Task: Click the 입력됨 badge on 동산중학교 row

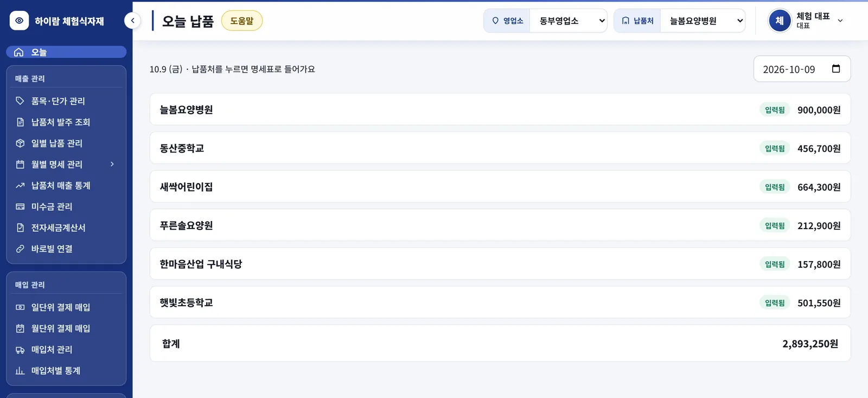Action: [775, 148]
